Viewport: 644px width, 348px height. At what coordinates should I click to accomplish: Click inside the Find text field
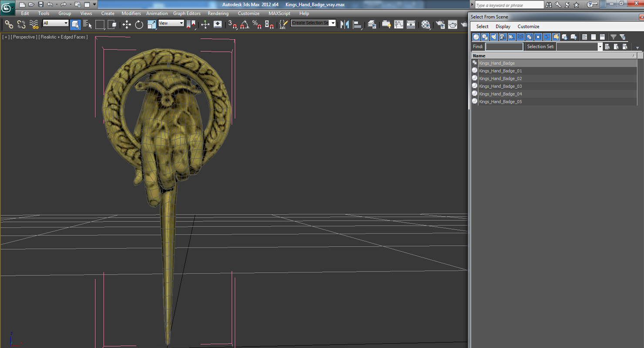[x=504, y=47]
